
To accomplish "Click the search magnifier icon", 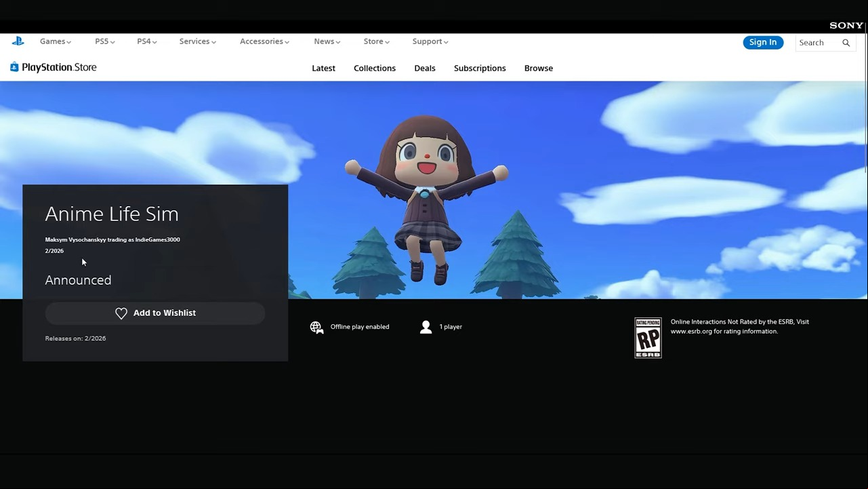I will (x=846, y=43).
